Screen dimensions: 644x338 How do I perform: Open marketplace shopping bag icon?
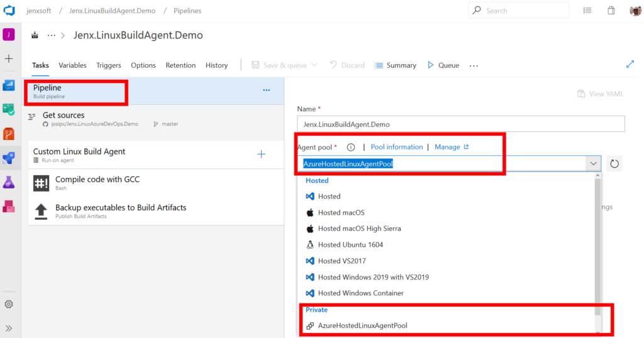pyautogui.click(x=611, y=11)
